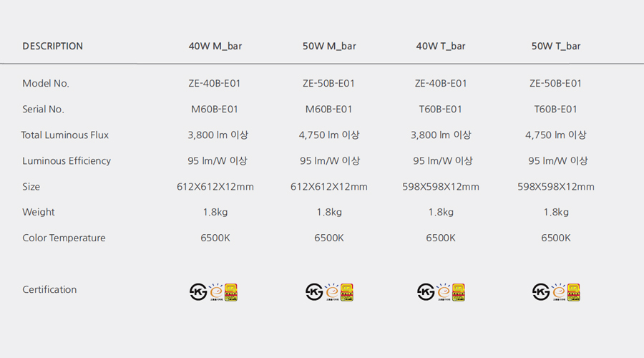644x358 pixels.
Task: Select the Model No. row label
Action: click(46, 84)
